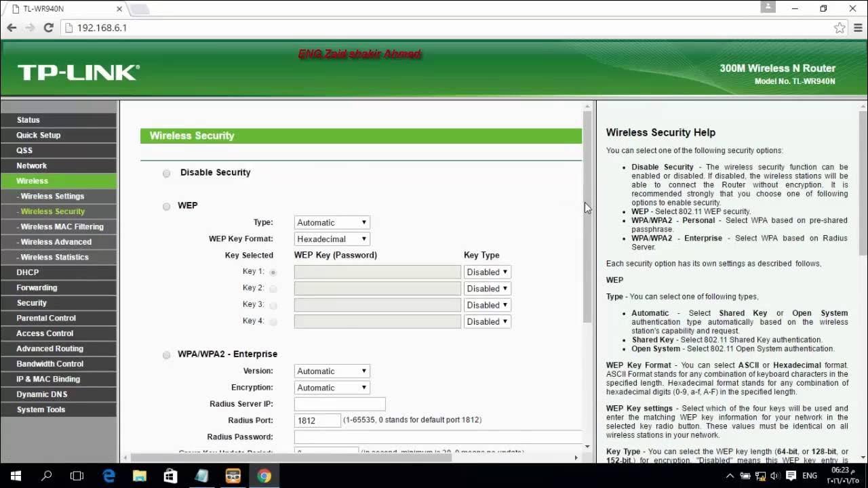Reload the router page
This screenshot has width=868, height=488.
point(48,28)
